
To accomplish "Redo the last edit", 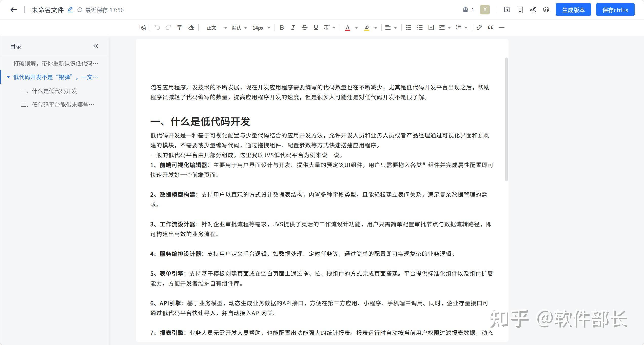I will (168, 27).
